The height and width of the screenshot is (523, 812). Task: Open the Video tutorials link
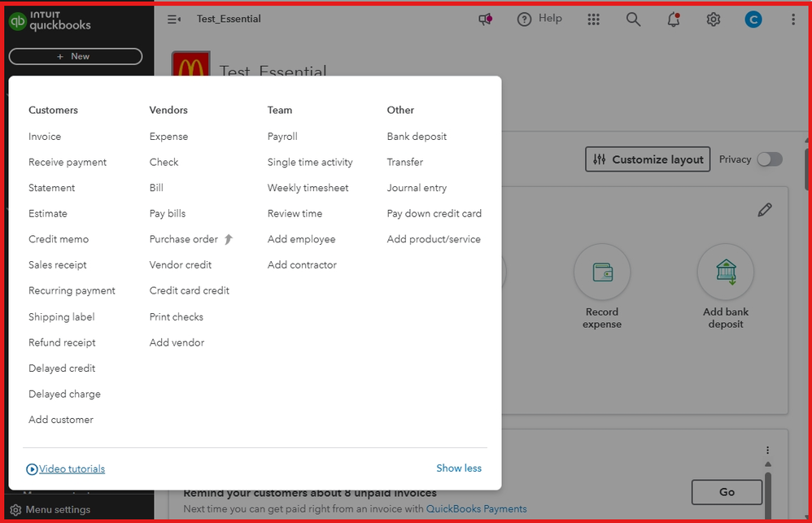[x=72, y=469]
